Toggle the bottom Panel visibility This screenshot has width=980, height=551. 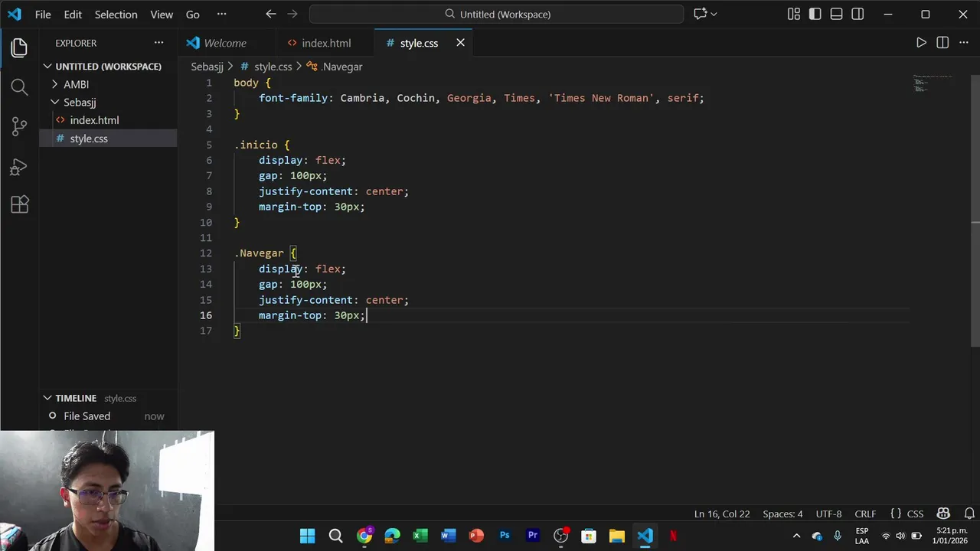click(836, 14)
